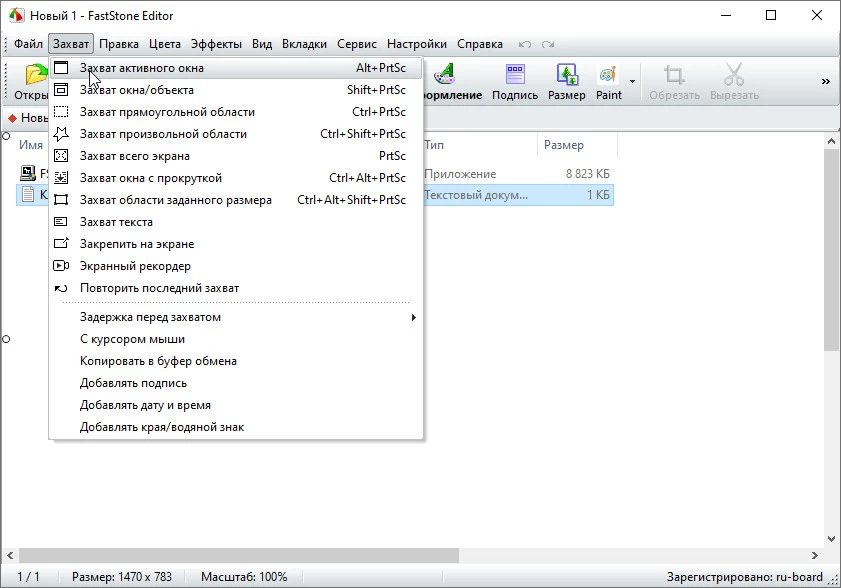Click the Тип column header
Screen dimensions: 841x588
480,145
